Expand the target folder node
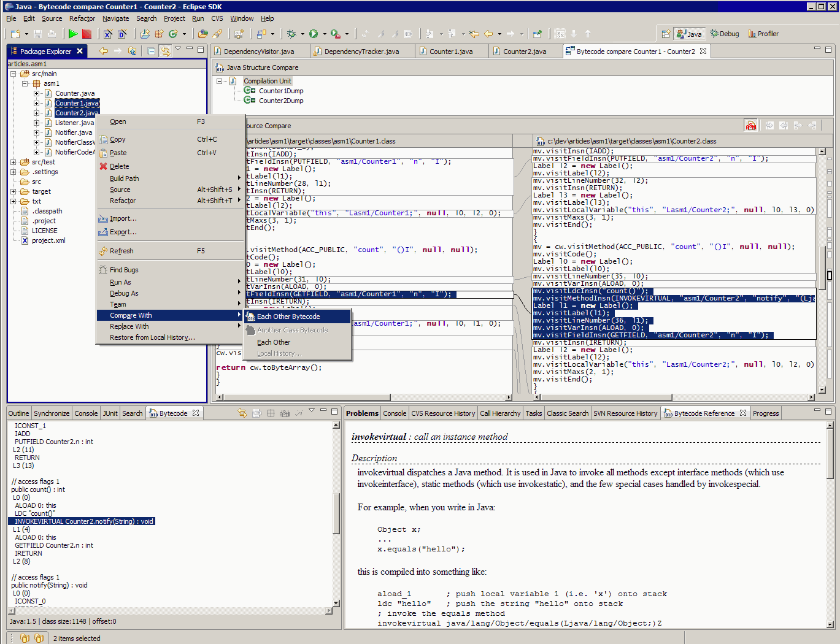The image size is (840, 644). (x=13, y=191)
